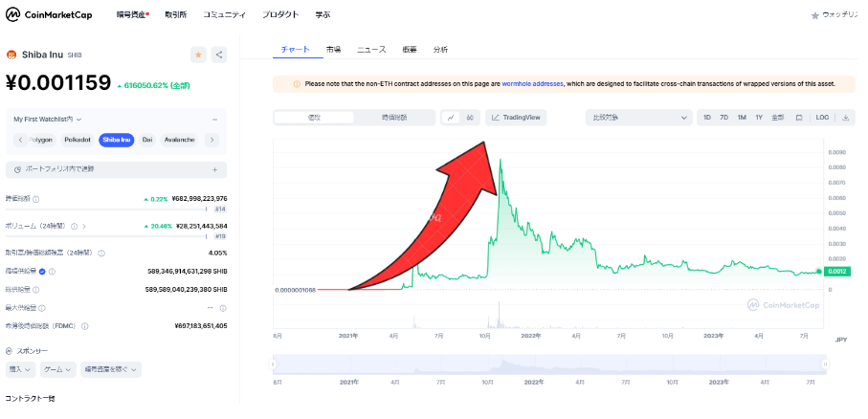Viewport: 868px width, 419px height.
Task: Switch to the line chart icon
Action: (452, 118)
